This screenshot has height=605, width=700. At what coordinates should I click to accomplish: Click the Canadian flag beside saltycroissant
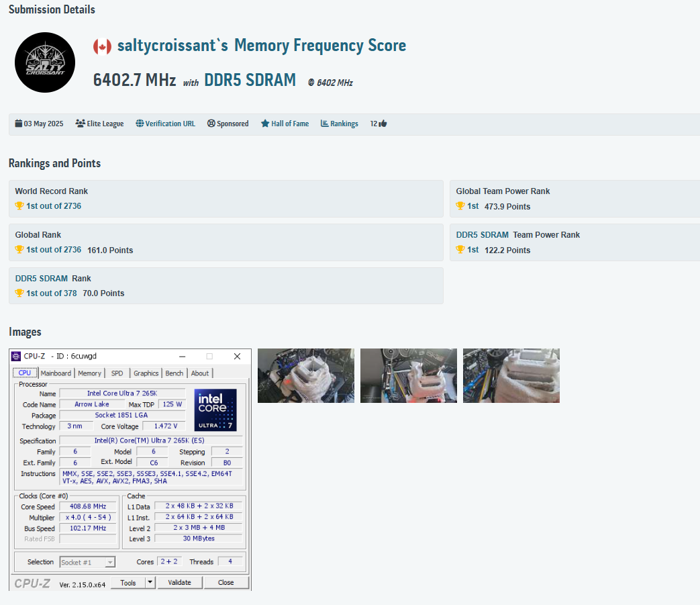coord(102,46)
